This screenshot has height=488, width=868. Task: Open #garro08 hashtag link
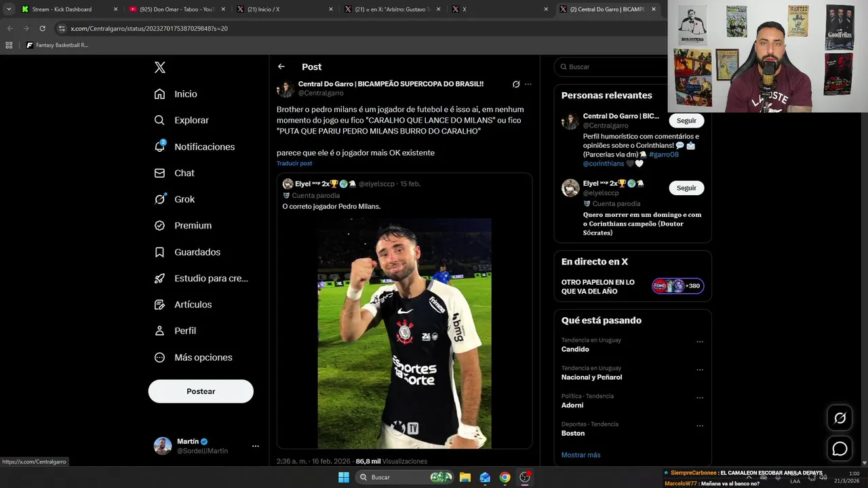[664, 155]
